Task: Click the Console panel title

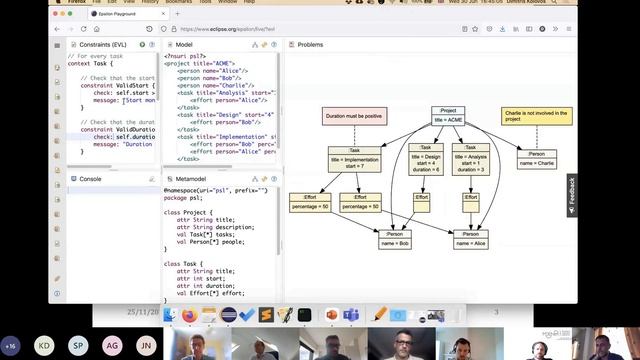Action: 90,179
